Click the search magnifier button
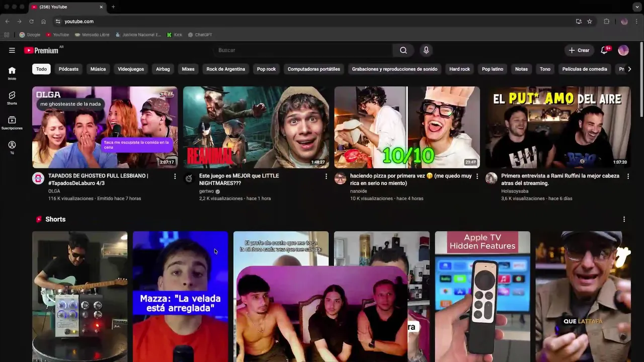This screenshot has width=644, height=362. click(403, 50)
